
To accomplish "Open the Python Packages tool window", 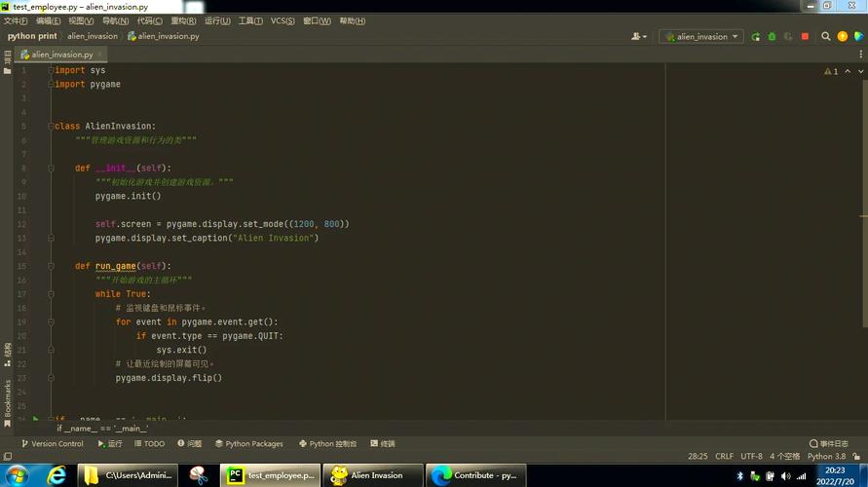I will pyautogui.click(x=248, y=443).
